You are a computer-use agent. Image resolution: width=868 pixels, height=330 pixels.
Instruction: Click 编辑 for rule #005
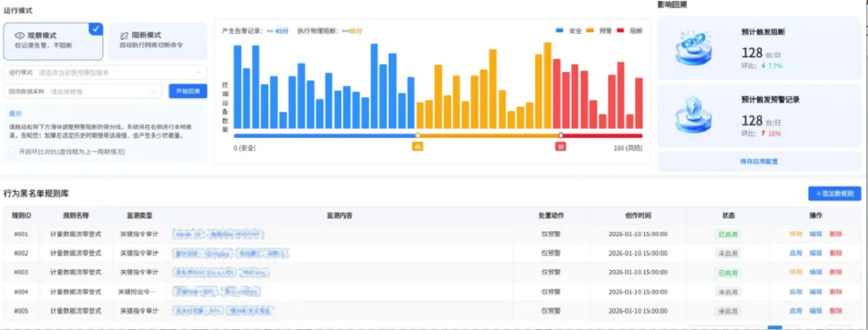[x=815, y=311]
